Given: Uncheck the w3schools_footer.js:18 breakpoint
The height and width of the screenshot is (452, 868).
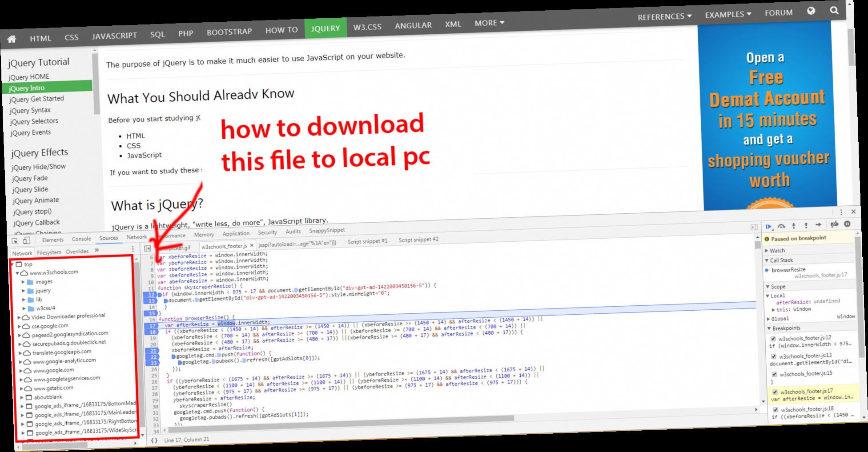Looking at the screenshot, I should click(776, 410).
